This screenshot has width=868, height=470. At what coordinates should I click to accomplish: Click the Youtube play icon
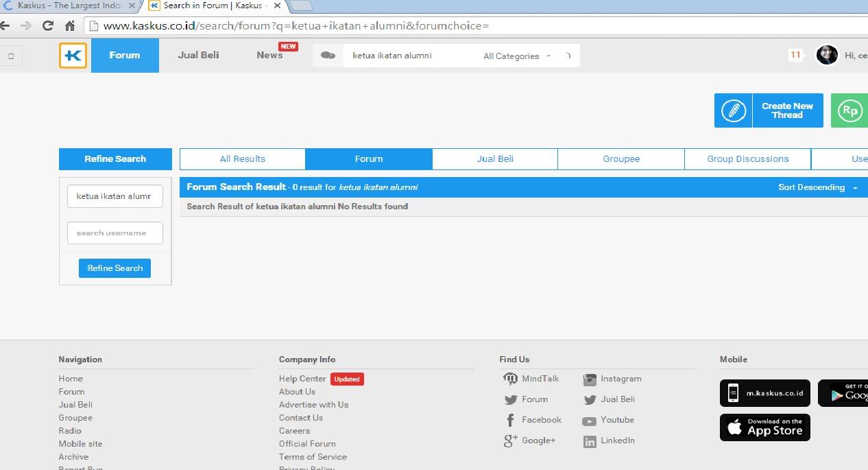click(590, 421)
